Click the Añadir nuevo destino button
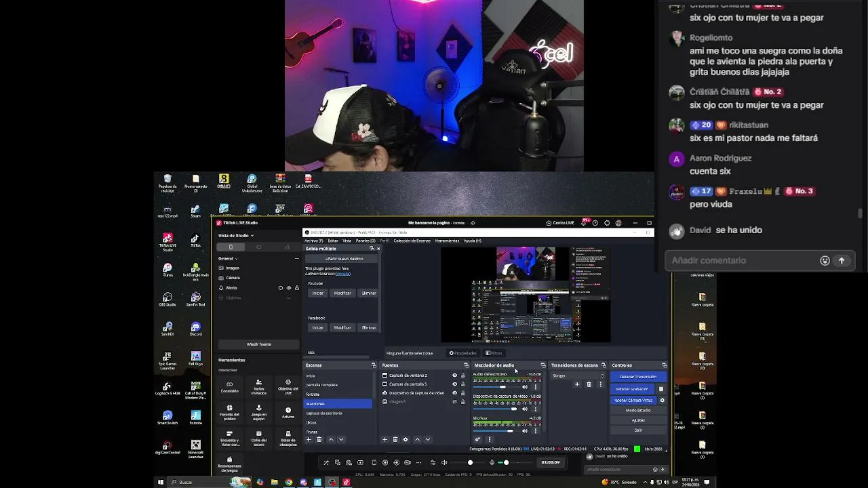868x488 pixels. [x=342, y=259]
